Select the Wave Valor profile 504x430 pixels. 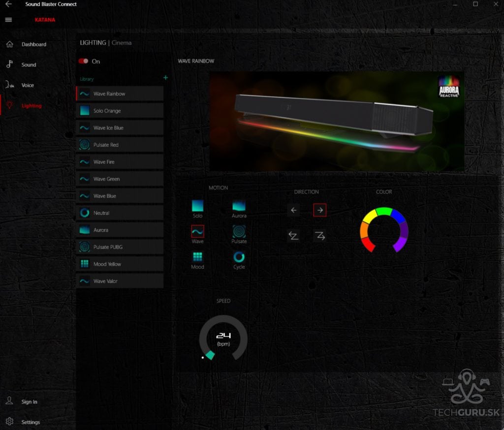(x=120, y=281)
